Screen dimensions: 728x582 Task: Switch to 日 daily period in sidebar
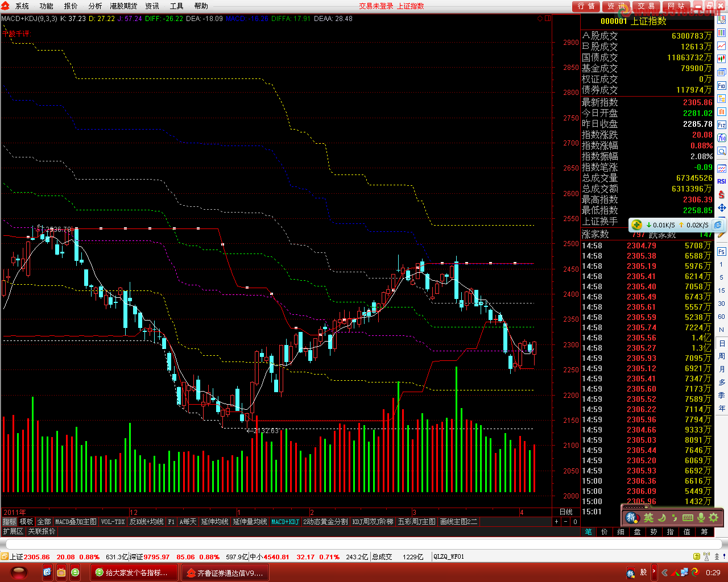722,343
